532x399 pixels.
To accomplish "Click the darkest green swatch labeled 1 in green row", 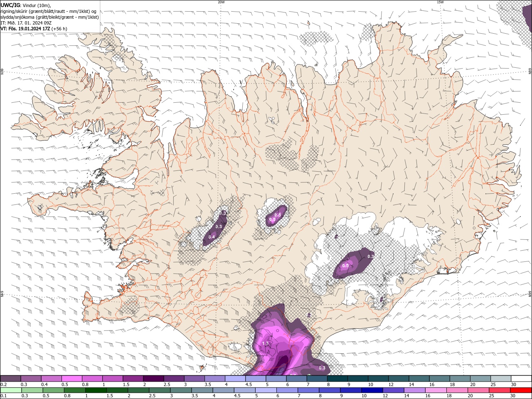I will (x=96, y=390).
